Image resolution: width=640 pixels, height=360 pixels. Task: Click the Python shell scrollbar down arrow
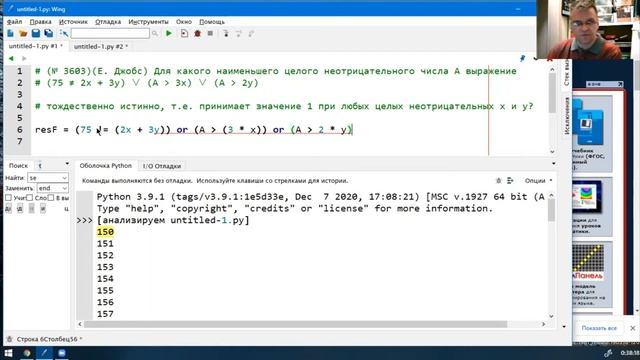(x=551, y=316)
